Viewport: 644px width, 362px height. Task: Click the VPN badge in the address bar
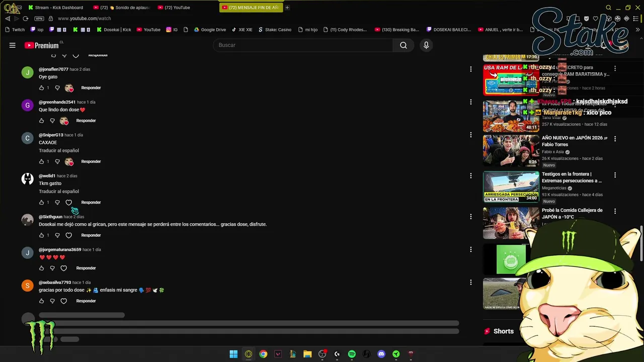click(39, 19)
